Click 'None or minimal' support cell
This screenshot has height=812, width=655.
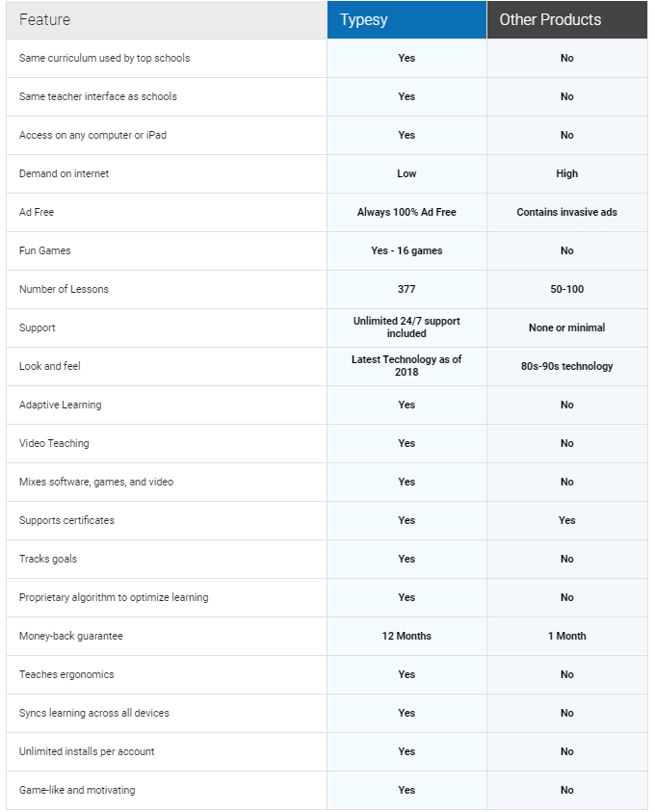[x=567, y=327]
